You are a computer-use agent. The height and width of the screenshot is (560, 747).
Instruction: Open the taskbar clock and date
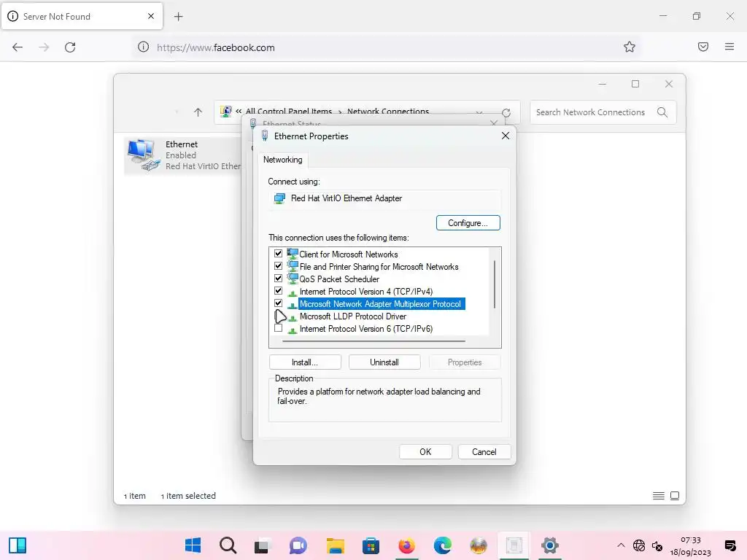[x=690, y=545]
